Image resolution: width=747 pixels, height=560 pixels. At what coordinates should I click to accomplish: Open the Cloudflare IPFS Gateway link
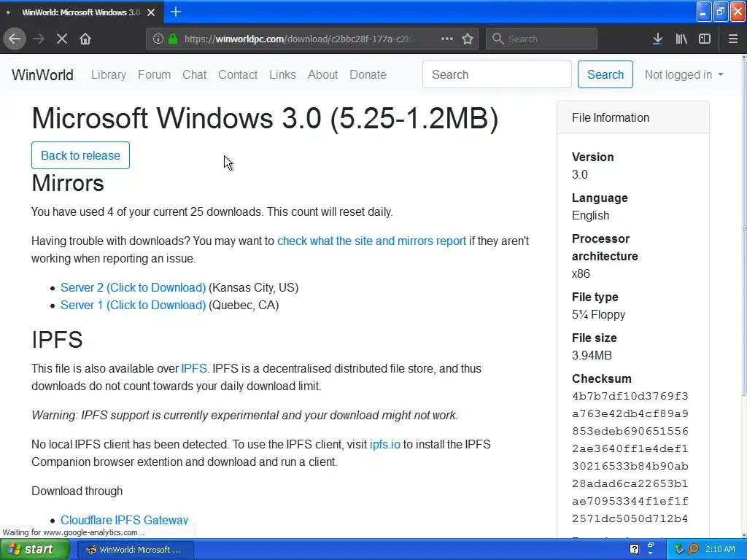pos(124,520)
